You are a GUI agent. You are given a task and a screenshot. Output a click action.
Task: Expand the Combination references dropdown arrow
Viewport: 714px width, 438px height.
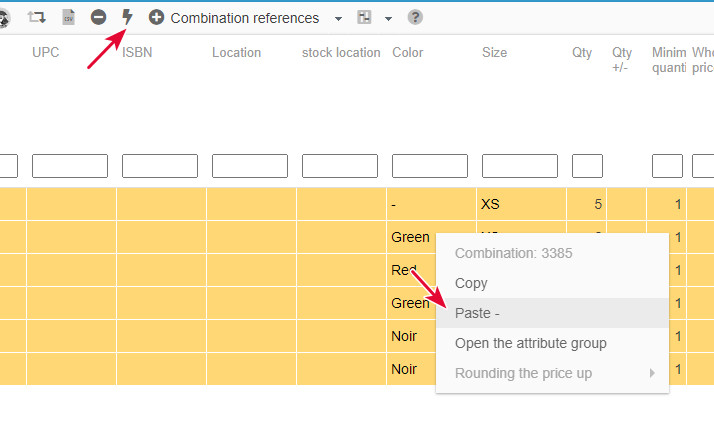[x=338, y=18]
